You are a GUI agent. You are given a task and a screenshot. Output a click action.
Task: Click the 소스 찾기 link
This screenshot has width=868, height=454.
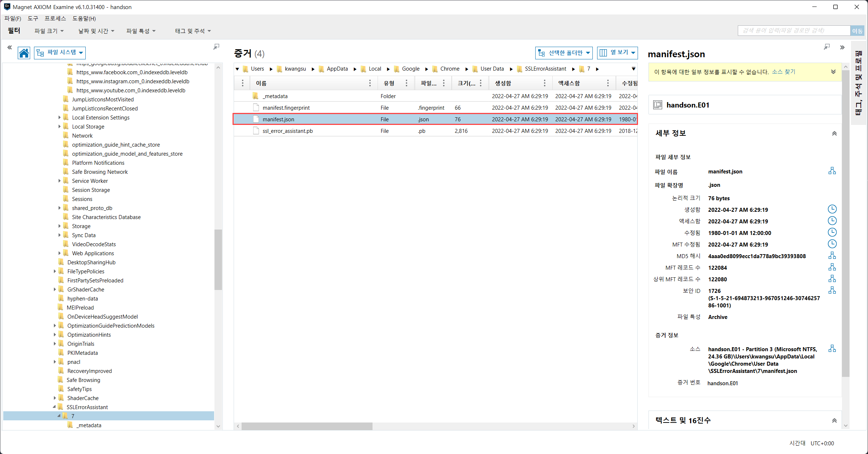(x=783, y=72)
